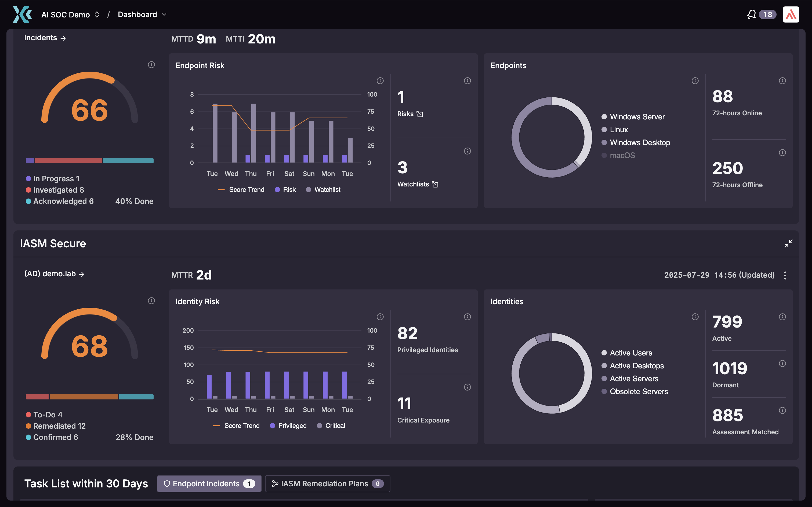Open notifications via the bell icon
The image size is (812, 507).
coord(751,14)
